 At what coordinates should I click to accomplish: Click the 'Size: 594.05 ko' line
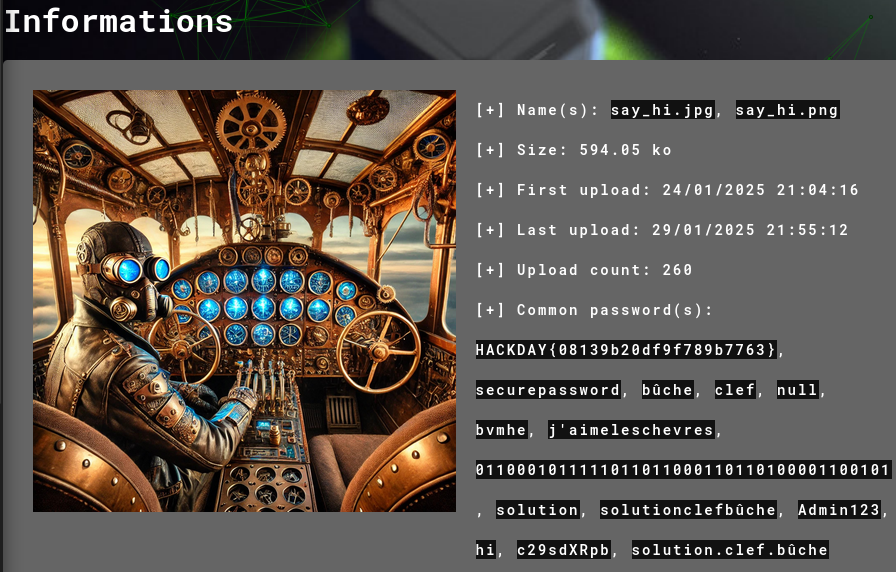[574, 150]
